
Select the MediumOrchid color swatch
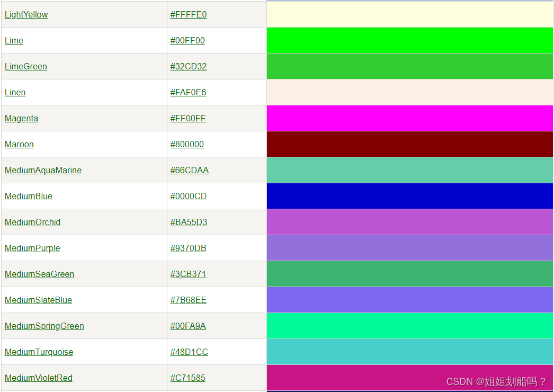pos(410,222)
